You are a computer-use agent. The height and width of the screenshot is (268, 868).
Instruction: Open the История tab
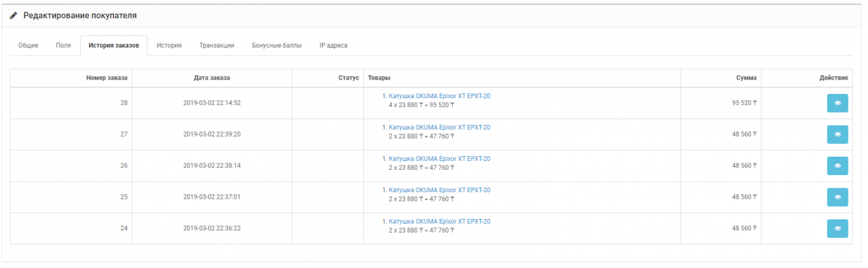tap(169, 46)
